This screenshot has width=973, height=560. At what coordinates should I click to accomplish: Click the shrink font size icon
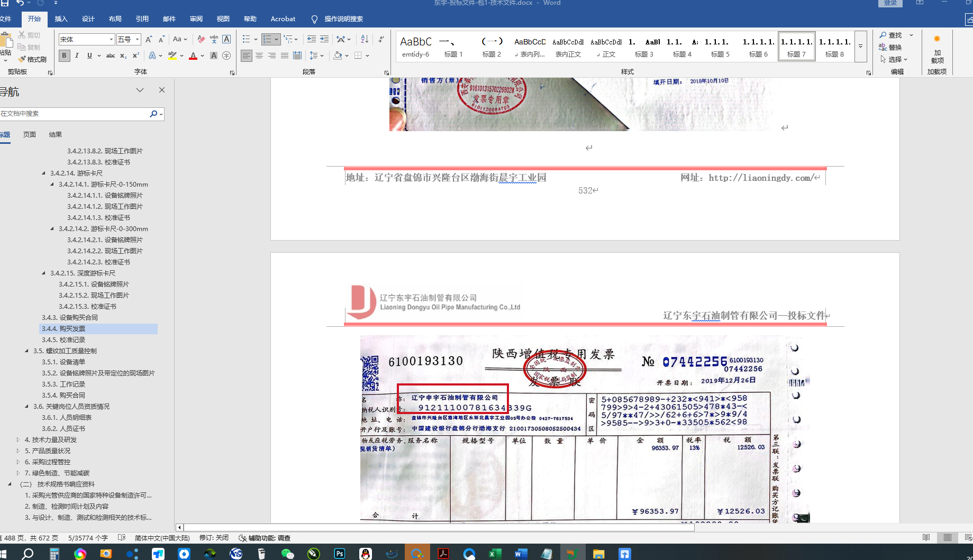161,39
